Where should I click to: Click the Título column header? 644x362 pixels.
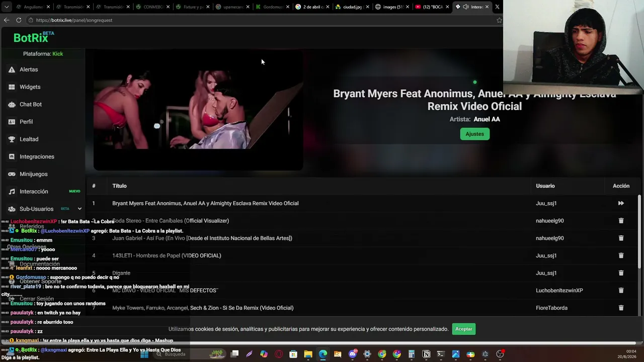119,186
